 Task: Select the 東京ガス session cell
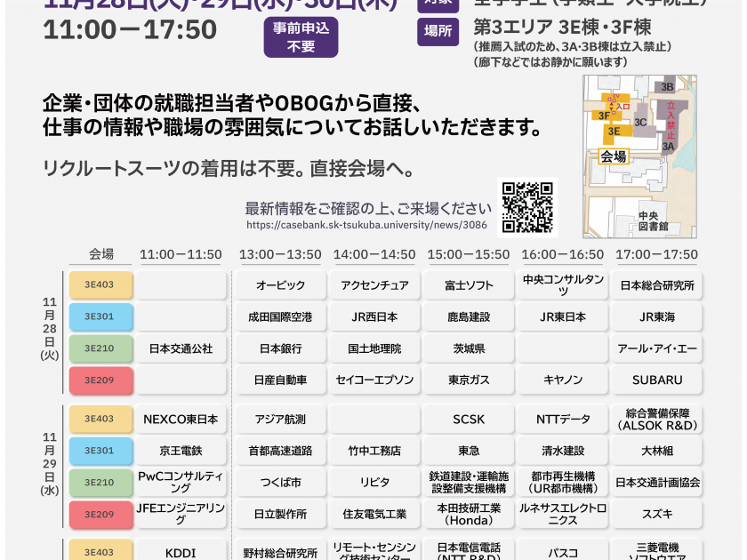[x=469, y=380]
